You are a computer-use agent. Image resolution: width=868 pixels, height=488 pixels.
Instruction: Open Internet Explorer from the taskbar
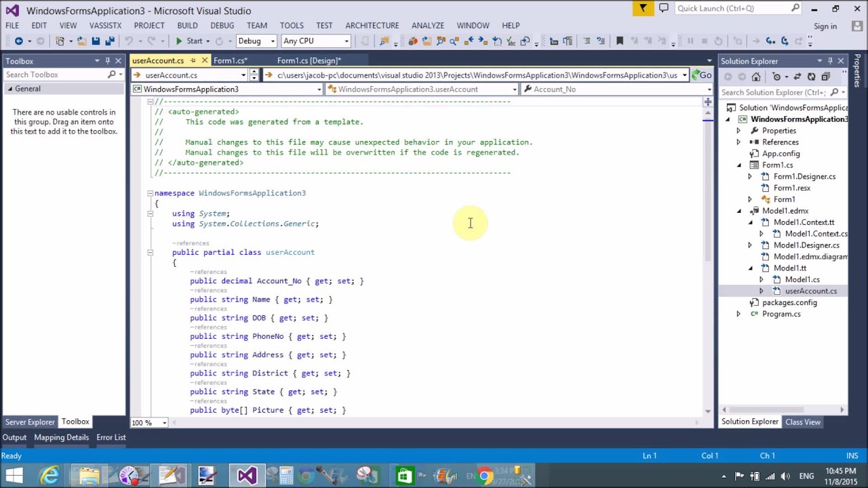point(49,475)
